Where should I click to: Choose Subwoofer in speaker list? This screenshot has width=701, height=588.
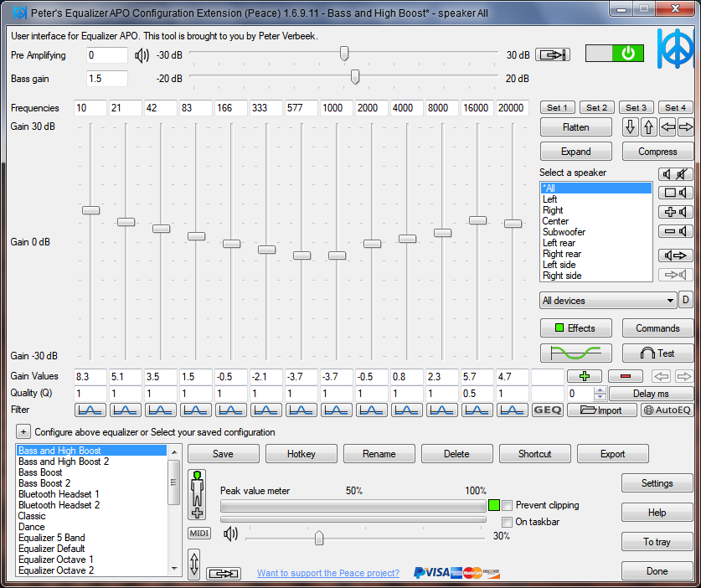pos(596,232)
